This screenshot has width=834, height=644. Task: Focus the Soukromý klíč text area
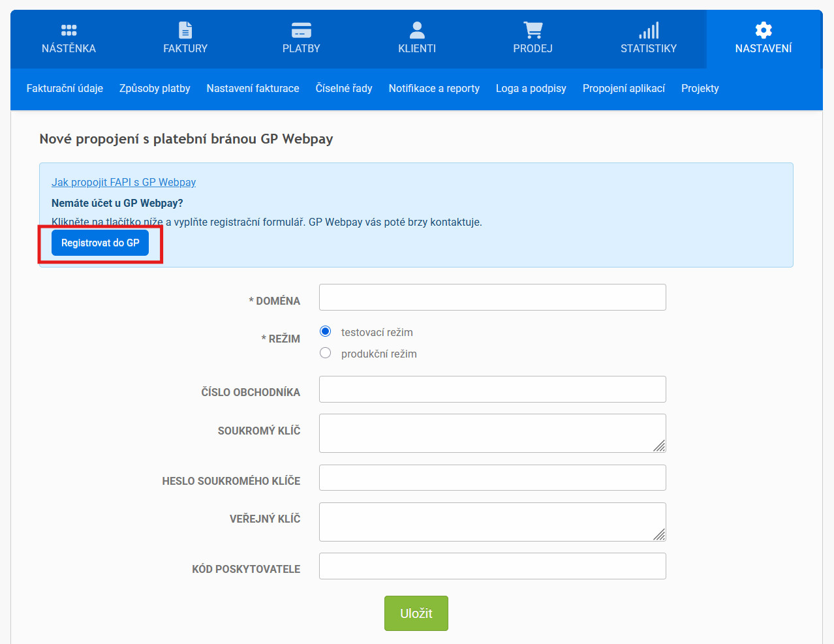tap(493, 433)
